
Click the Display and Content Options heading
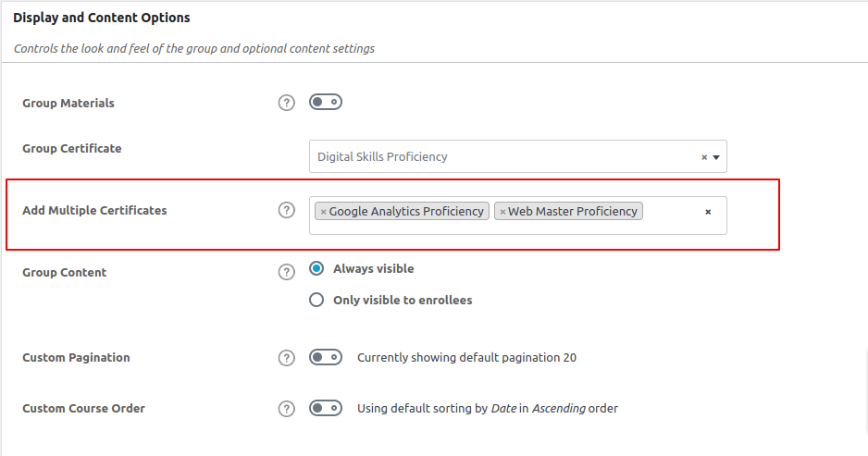[102, 18]
